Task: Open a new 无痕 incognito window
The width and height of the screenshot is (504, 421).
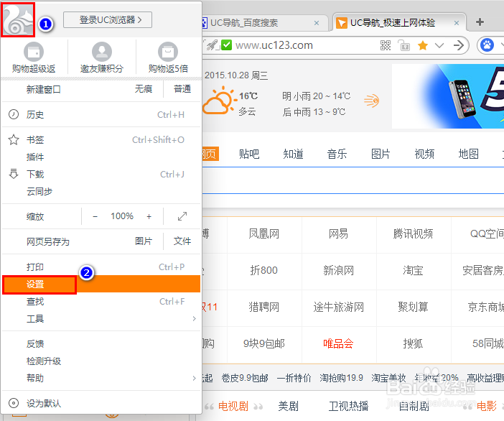Action: (144, 89)
